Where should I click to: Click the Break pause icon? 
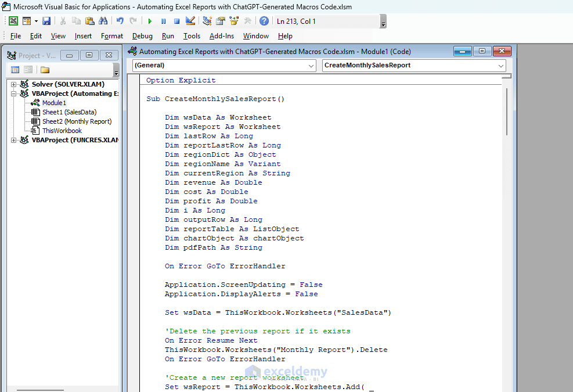coord(163,21)
